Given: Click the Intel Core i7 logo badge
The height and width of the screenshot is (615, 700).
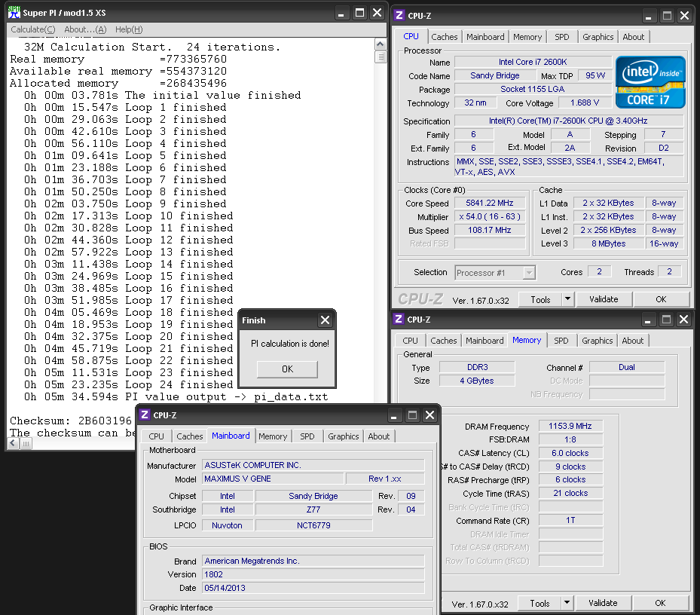Looking at the screenshot, I should (650, 82).
